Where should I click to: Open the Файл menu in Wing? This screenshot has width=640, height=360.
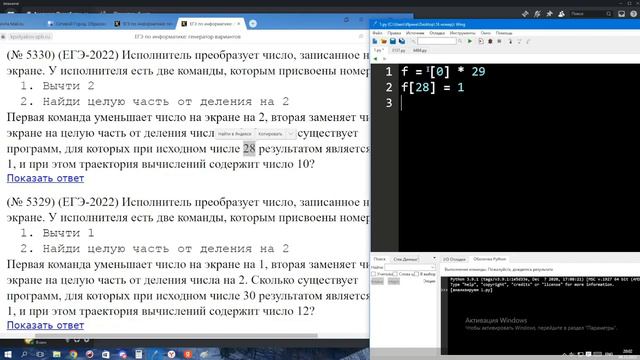377,33
